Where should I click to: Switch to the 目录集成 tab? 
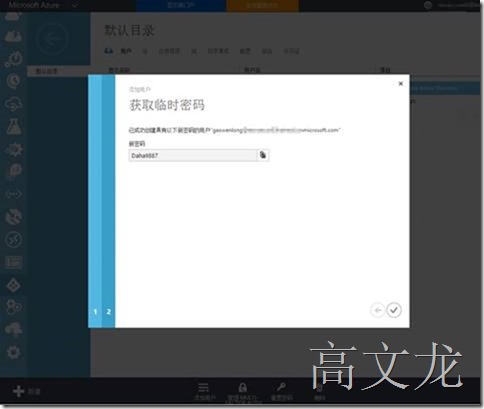point(218,51)
